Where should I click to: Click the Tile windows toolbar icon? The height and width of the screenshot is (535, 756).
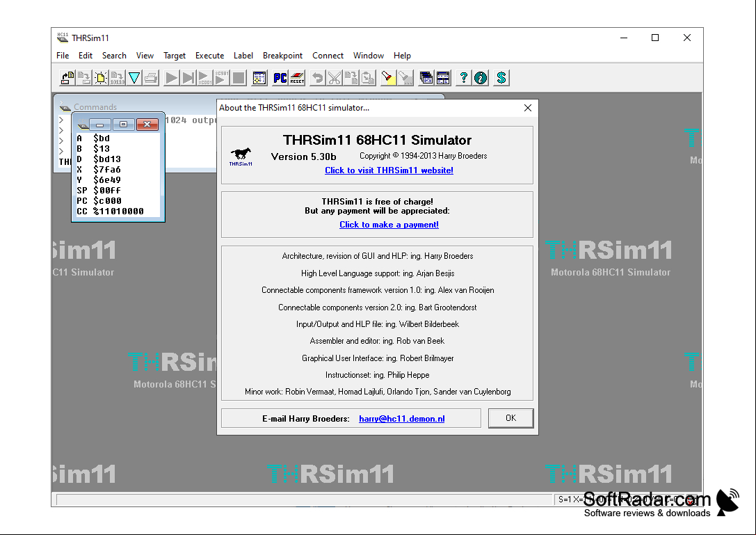443,78
